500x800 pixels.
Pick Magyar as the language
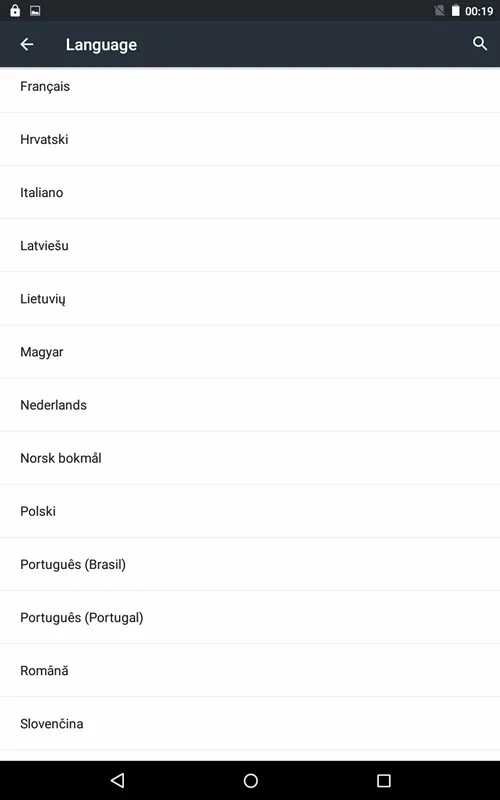250,352
